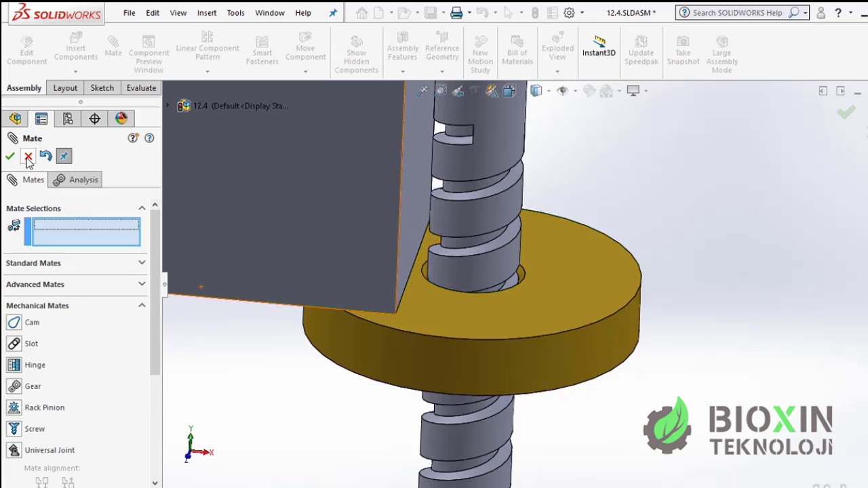
Task: Open the Edit menu
Action: [153, 13]
